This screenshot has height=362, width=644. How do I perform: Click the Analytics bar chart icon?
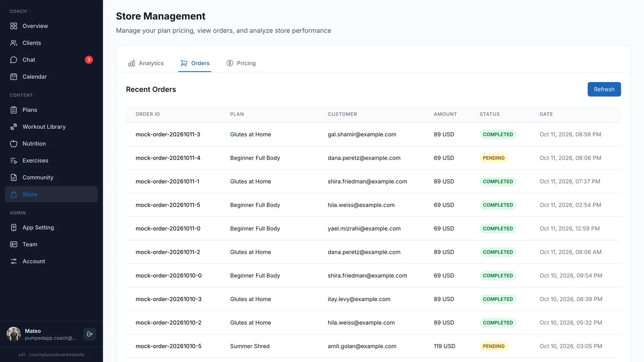click(132, 64)
